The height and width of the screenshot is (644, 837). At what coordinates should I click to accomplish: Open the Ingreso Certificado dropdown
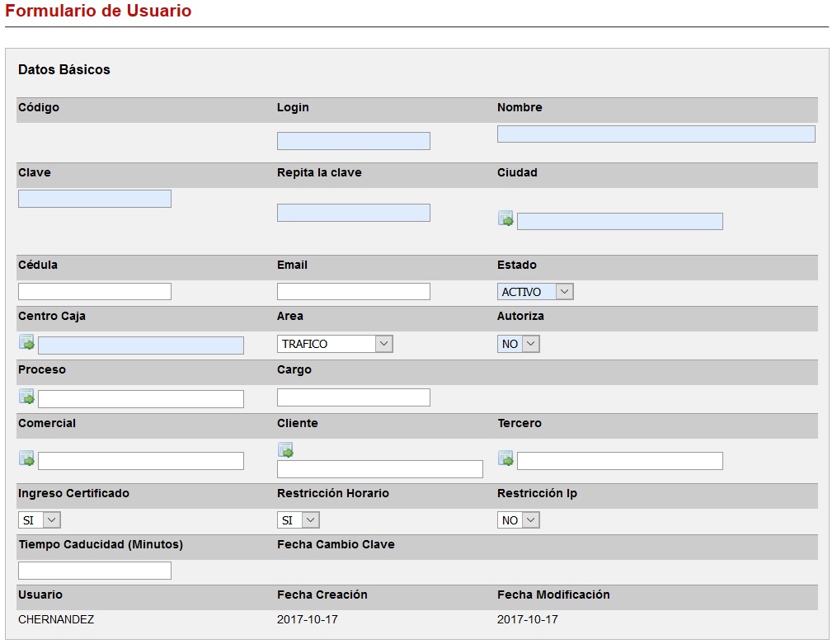pos(39,520)
